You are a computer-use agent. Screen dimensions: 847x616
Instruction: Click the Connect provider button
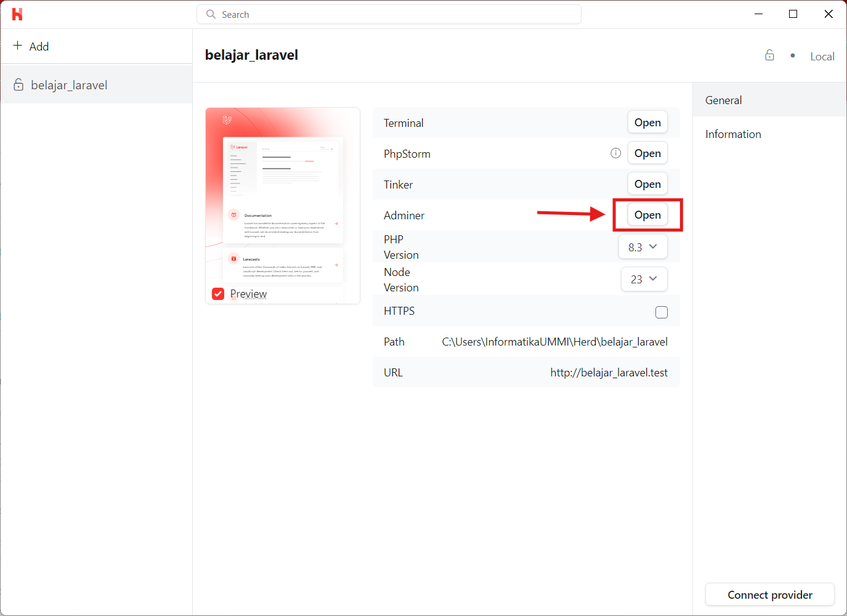pyautogui.click(x=769, y=594)
